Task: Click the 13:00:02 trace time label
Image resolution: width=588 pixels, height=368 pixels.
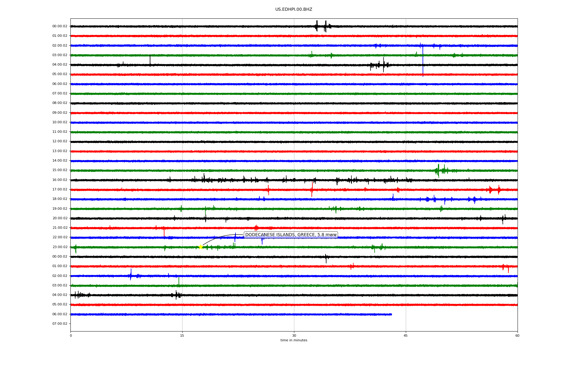Action: coord(60,151)
